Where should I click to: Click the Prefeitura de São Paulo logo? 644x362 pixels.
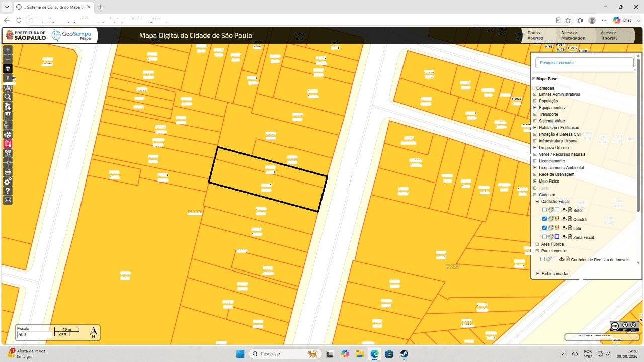click(x=26, y=35)
